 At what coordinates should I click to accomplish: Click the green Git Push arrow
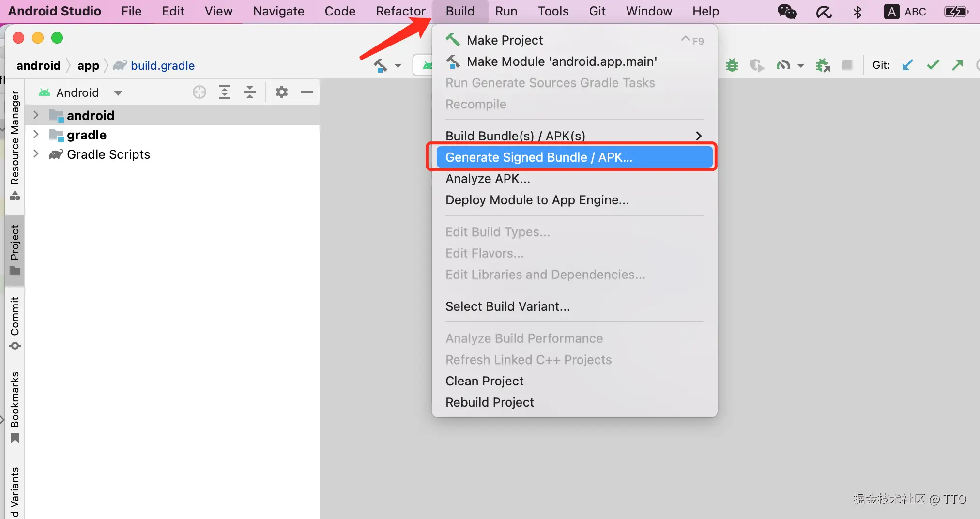pyautogui.click(x=957, y=65)
